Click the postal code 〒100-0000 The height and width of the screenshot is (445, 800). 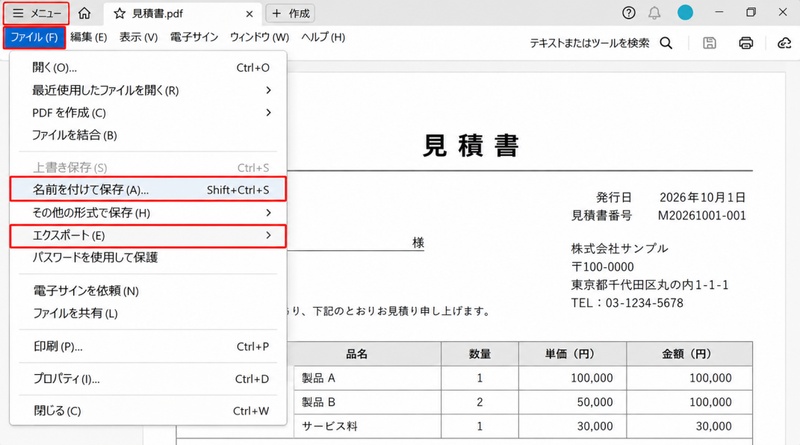point(602,267)
